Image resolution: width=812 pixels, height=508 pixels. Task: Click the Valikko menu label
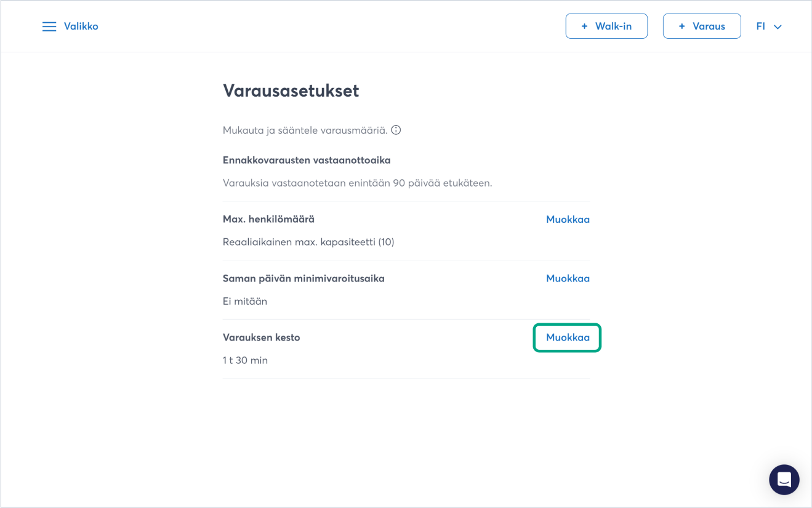[81, 26]
